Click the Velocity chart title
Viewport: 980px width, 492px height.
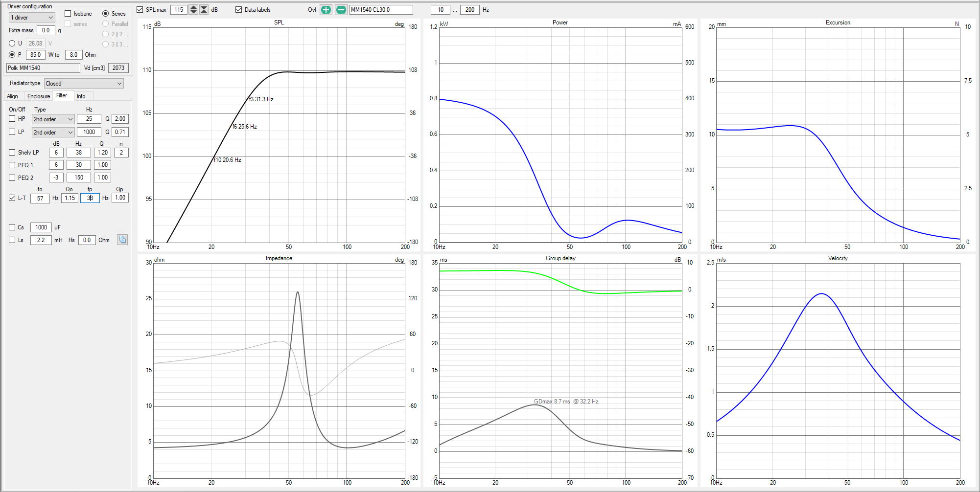pos(838,258)
